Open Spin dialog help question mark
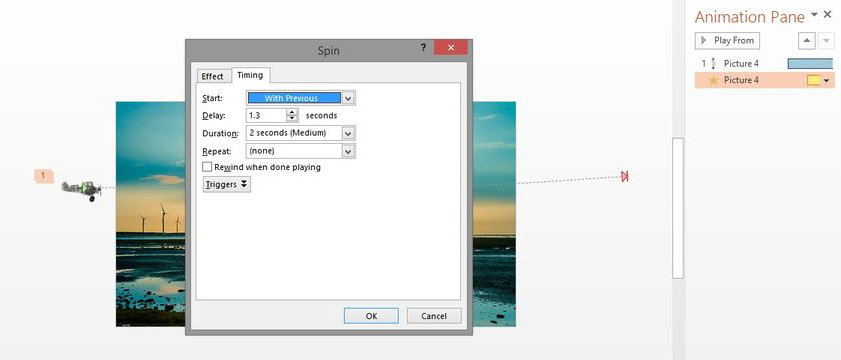 tap(423, 48)
